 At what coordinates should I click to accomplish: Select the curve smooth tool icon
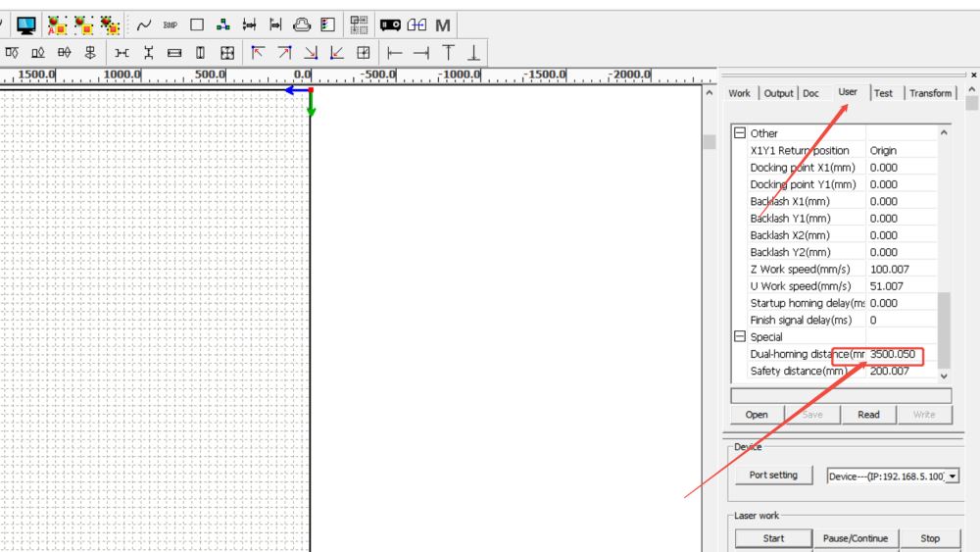click(144, 25)
